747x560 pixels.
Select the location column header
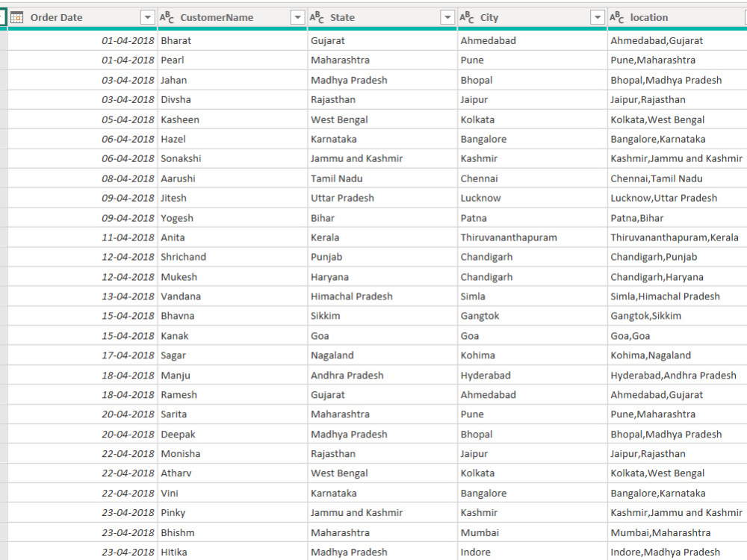click(x=678, y=18)
